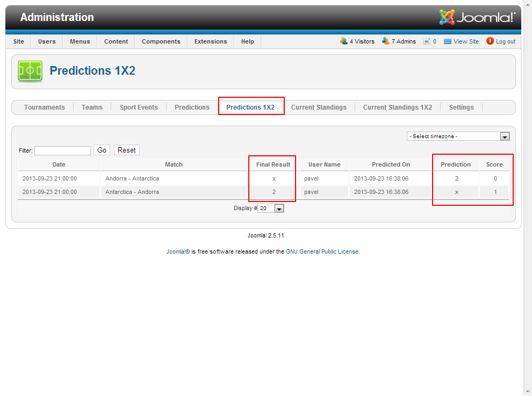532x396 pixels.
Task: Click the Joomla! 2.5.11 version text
Action: click(x=265, y=235)
